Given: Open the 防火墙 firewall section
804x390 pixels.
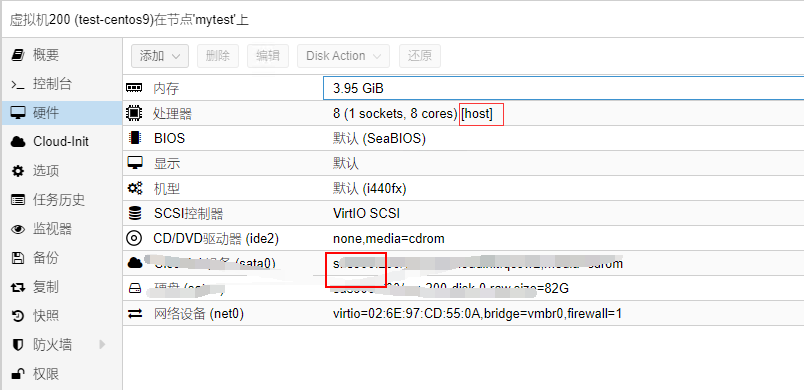Looking at the screenshot, I should tap(62, 345).
